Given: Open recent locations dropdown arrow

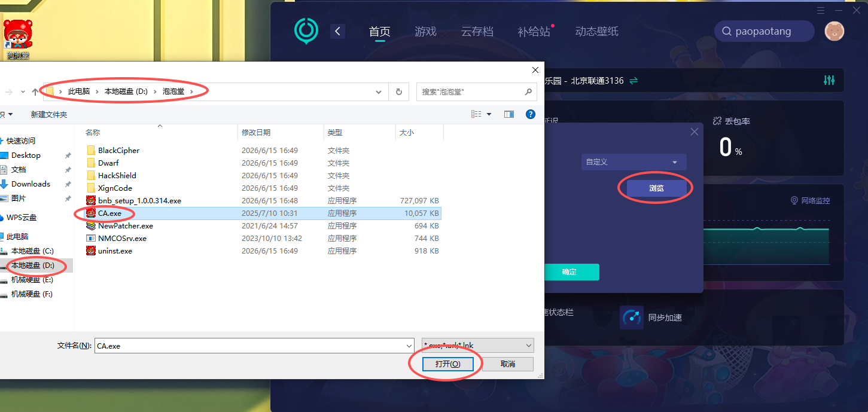Looking at the screenshot, I should click(23, 91).
